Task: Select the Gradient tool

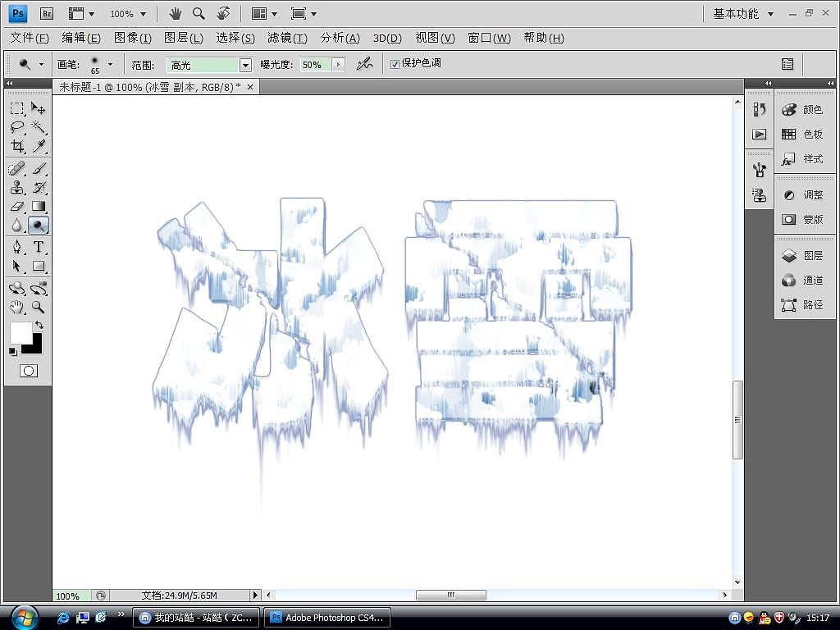Action: click(x=38, y=206)
